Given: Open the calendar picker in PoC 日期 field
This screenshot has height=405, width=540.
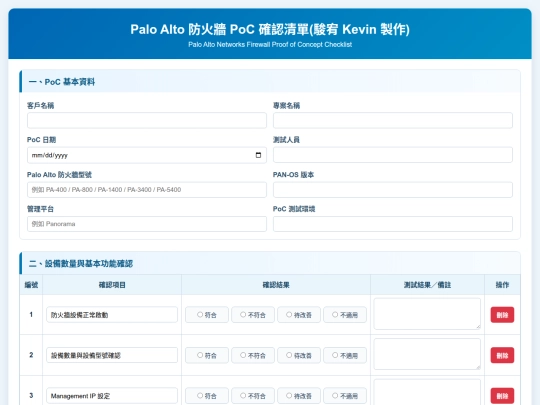Looking at the screenshot, I should [x=258, y=155].
